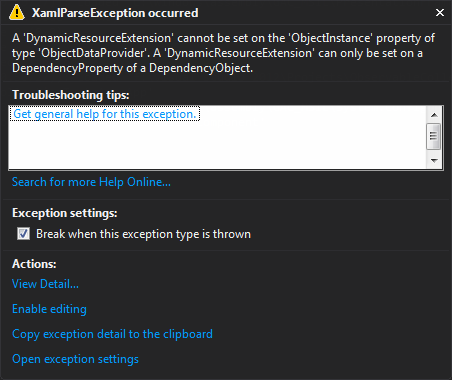Copy exception detail to the clipboard

pos(112,334)
